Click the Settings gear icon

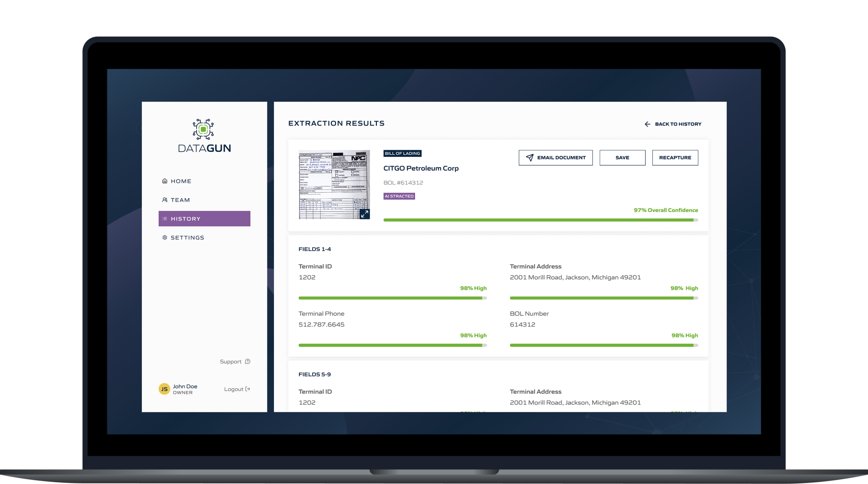(x=165, y=238)
